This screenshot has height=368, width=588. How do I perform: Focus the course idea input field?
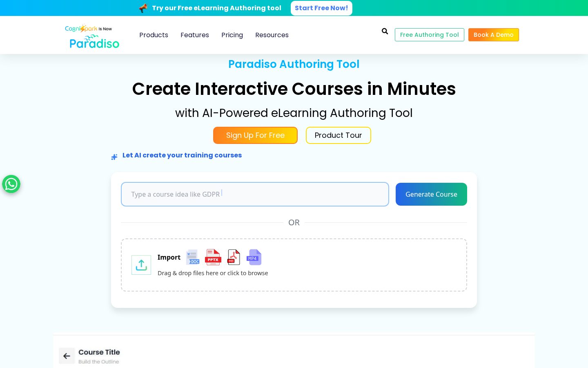[x=255, y=194]
